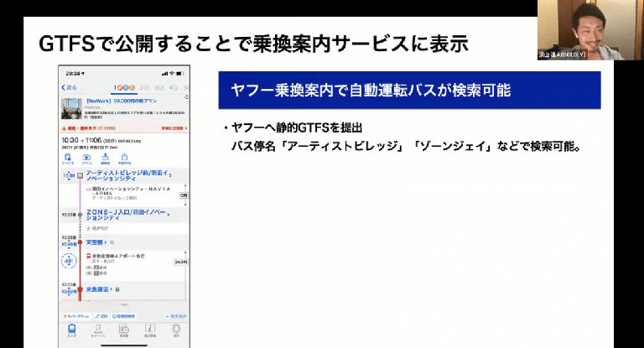Click the delay warning triangle icon
644x348 pixels.
click(x=64, y=128)
